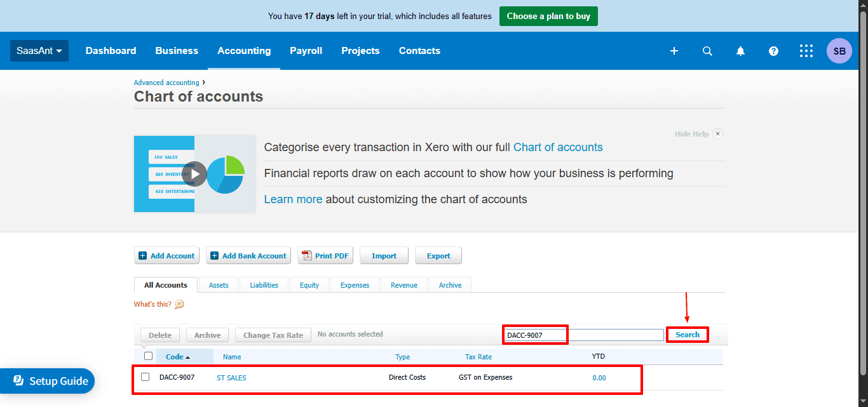
Task: Click the GST on Expenses cell
Action: point(485,377)
